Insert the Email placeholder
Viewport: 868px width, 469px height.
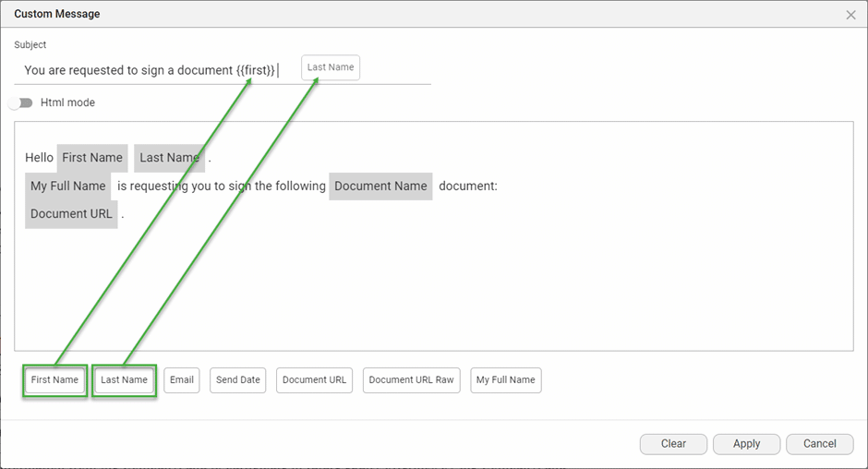tap(182, 380)
